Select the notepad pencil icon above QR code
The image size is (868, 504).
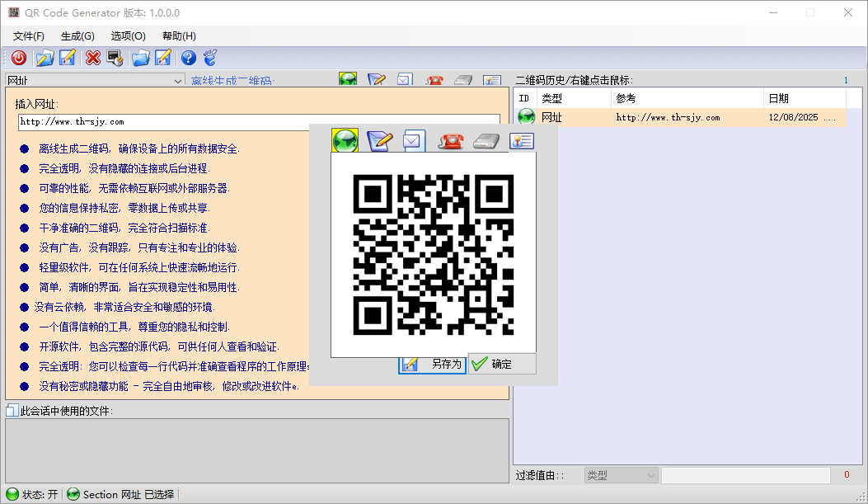tap(379, 141)
